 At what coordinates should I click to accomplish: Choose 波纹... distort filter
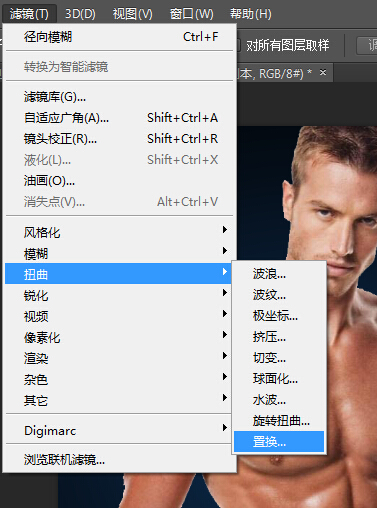279,295
